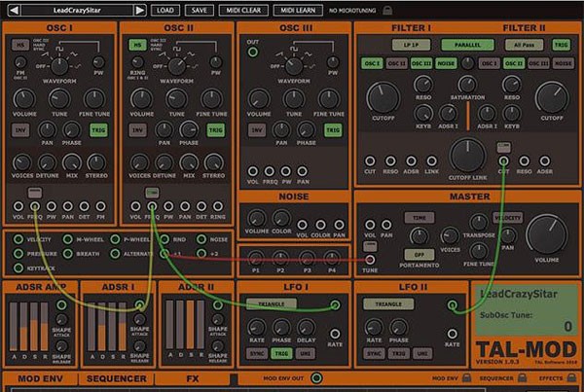
Task: Switch to the SEQUENCER tab
Action: coord(116,378)
